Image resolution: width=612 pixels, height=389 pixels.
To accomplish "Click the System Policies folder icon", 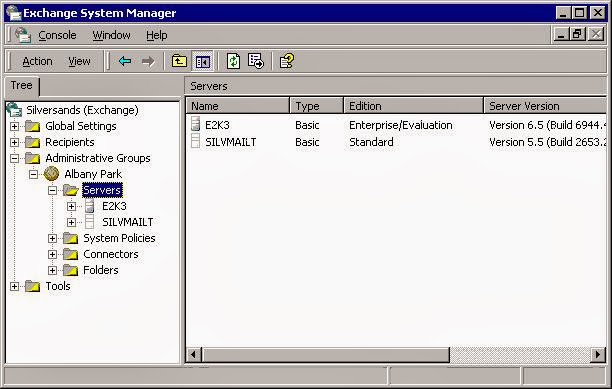I will coord(71,238).
